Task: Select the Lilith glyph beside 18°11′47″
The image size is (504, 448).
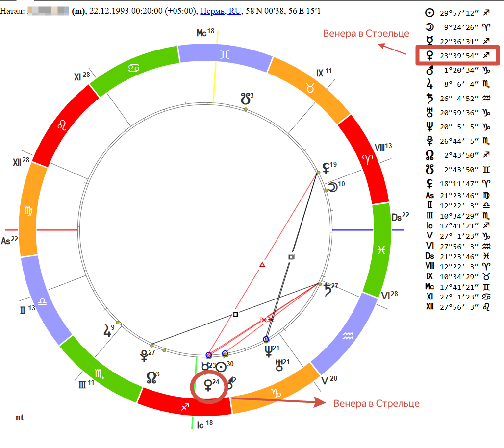Action: coord(429,183)
